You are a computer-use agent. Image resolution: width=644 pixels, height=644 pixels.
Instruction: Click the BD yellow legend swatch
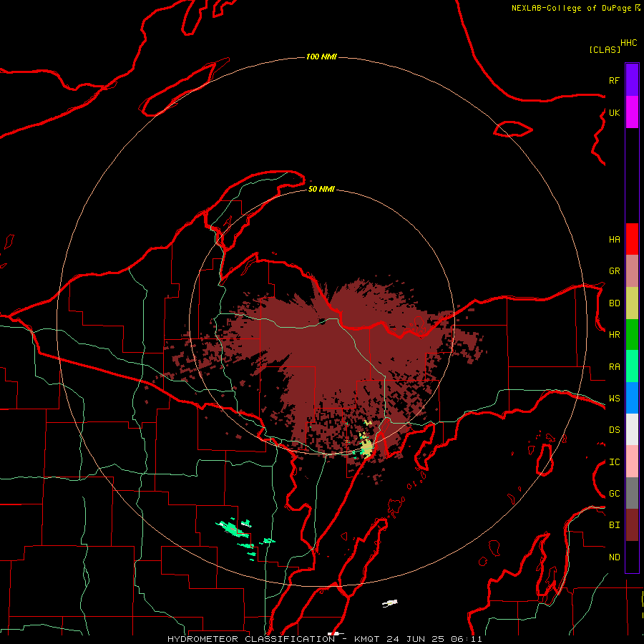pyautogui.click(x=632, y=303)
